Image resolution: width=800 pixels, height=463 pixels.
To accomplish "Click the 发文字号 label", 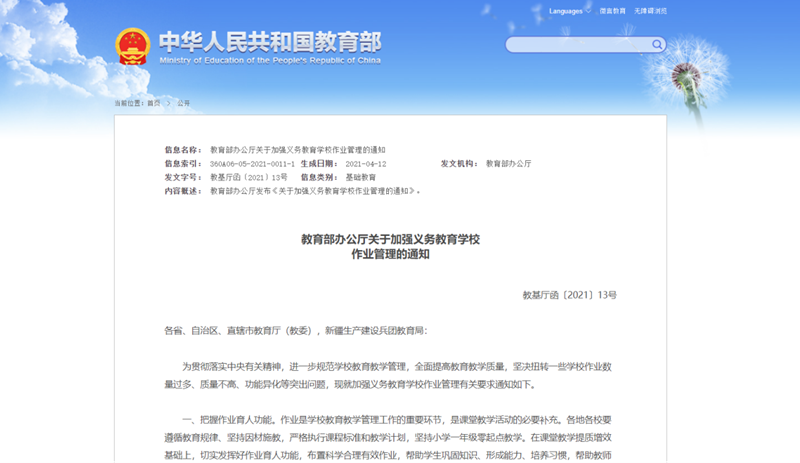I will 183,178.
